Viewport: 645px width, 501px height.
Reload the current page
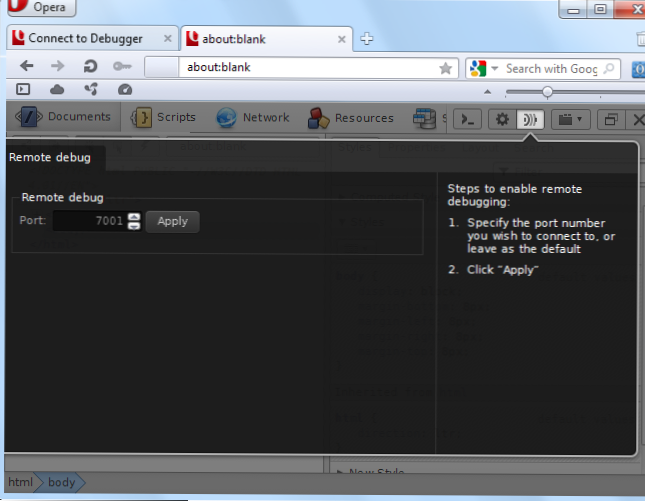click(89, 67)
